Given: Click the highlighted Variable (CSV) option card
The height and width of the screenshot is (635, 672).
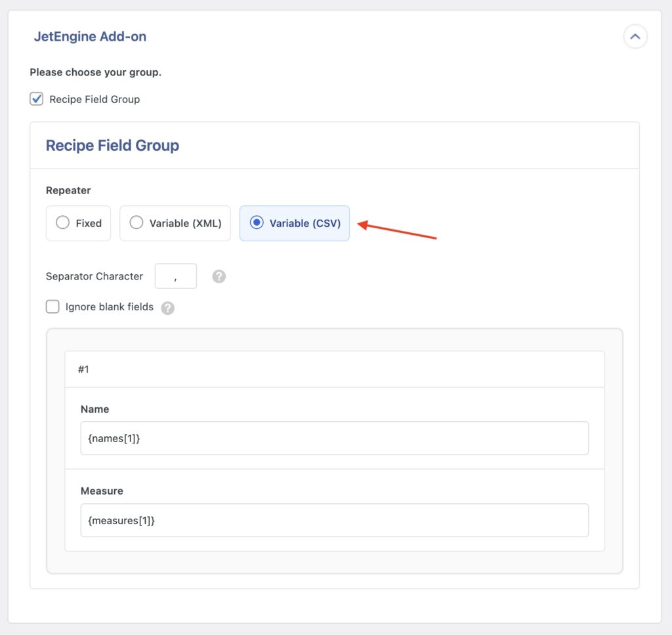Looking at the screenshot, I should (x=294, y=223).
